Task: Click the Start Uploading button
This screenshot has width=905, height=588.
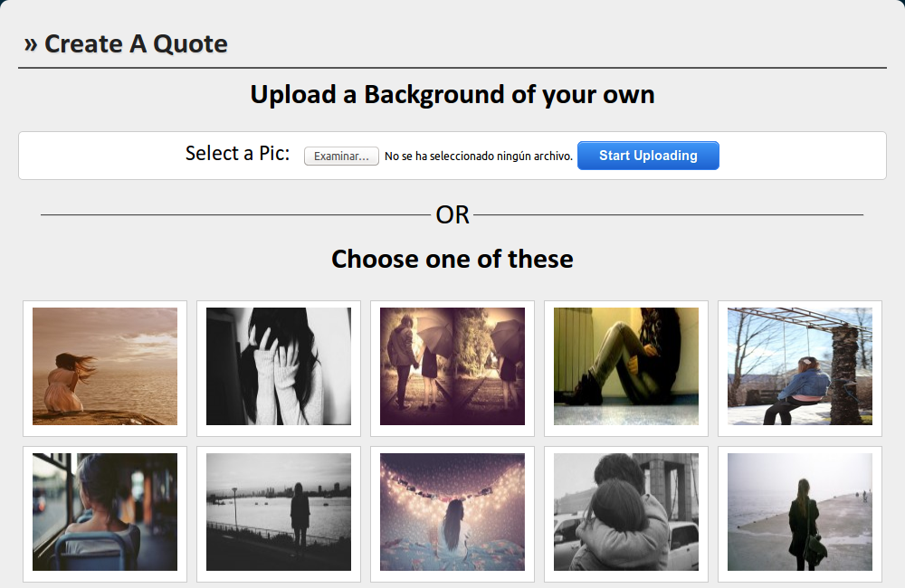Action: click(x=648, y=156)
